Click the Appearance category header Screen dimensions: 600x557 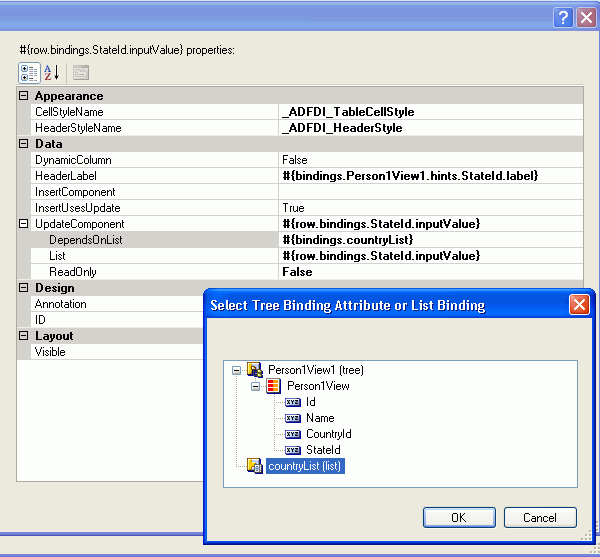(x=300, y=96)
